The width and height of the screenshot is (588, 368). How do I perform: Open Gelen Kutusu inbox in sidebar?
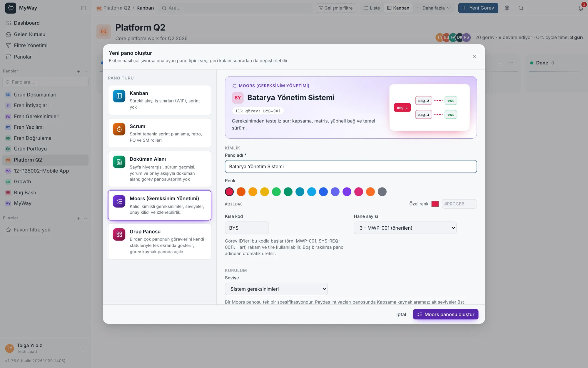(x=45, y=34)
